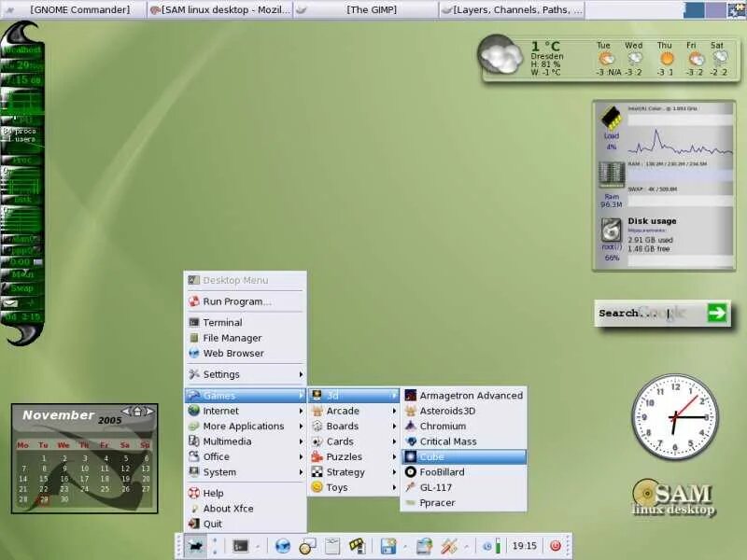Viewport: 747px width, 560px height.
Task: Expand the terminal launcher's arrow in panel
Action: (258, 546)
